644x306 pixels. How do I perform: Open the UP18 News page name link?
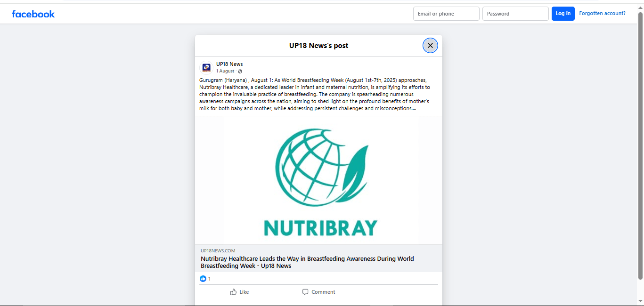click(229, 64)
